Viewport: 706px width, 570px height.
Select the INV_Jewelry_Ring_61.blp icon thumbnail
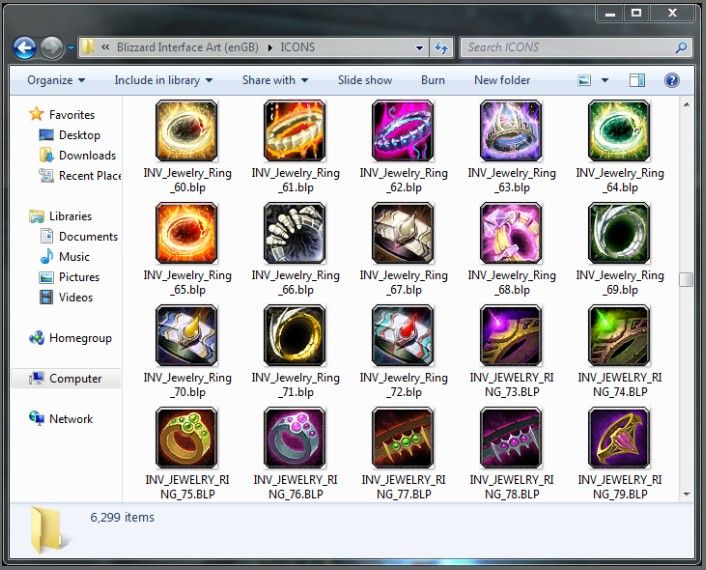pyautogui.click(x=294, y=131)
